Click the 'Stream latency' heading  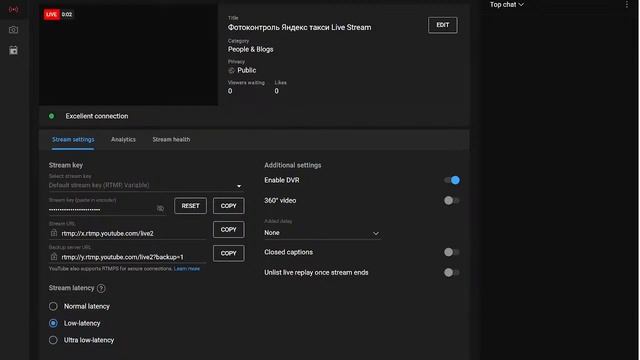point(71,288)
